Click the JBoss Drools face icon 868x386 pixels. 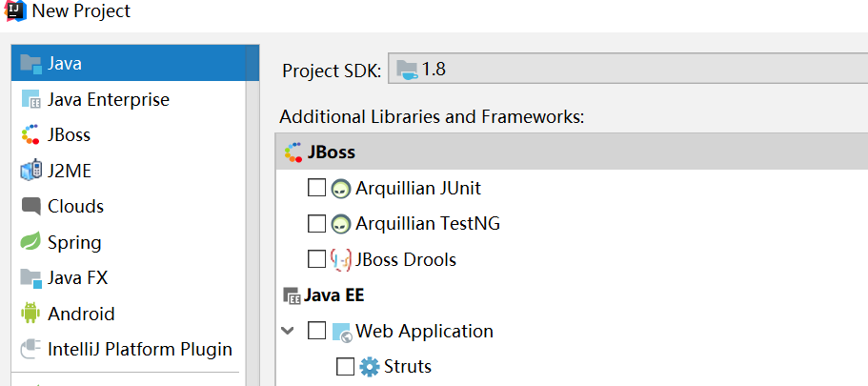click(341, 259)
